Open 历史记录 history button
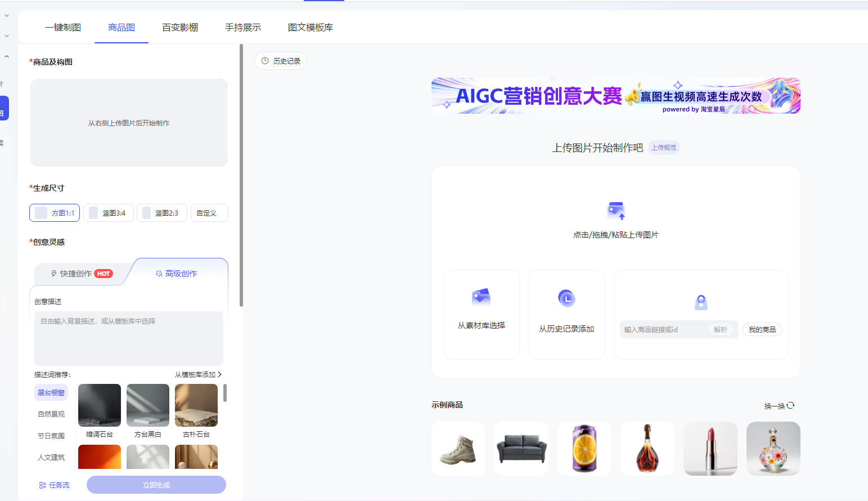The height and width of the screenshot is (501, 868). [x=281, y=61]
